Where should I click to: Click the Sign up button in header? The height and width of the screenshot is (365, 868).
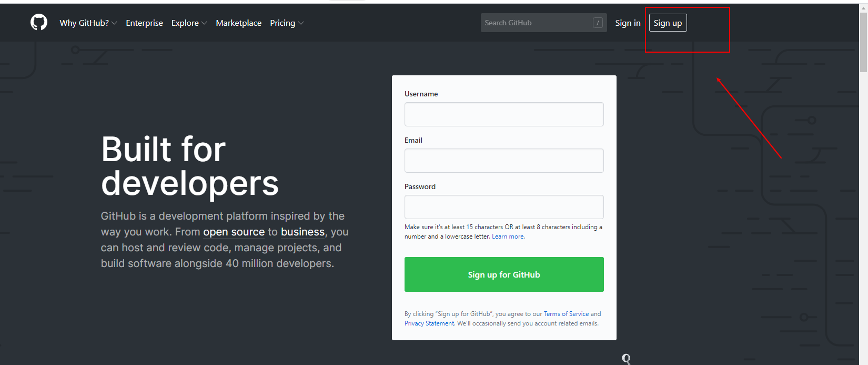(668, 23)
